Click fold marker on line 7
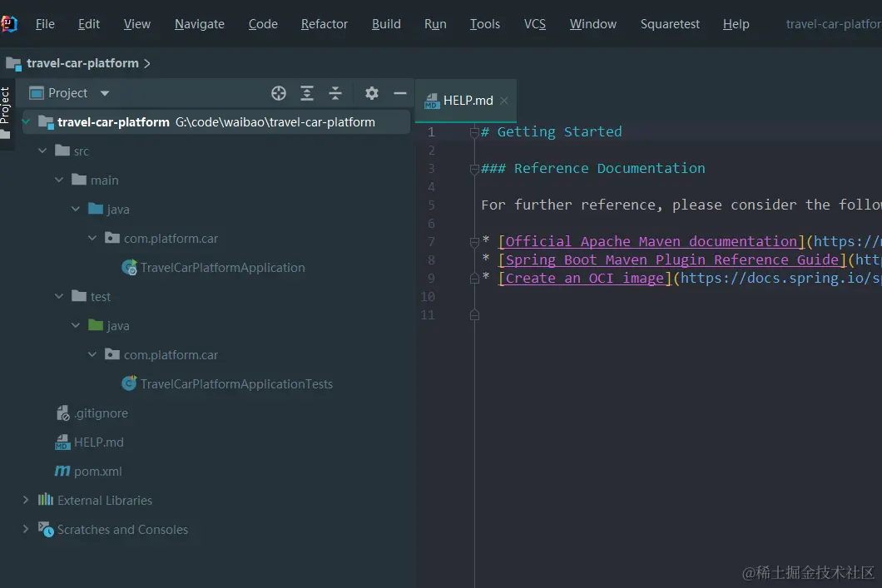The image size is (882, 588). (x=474, y=242)
